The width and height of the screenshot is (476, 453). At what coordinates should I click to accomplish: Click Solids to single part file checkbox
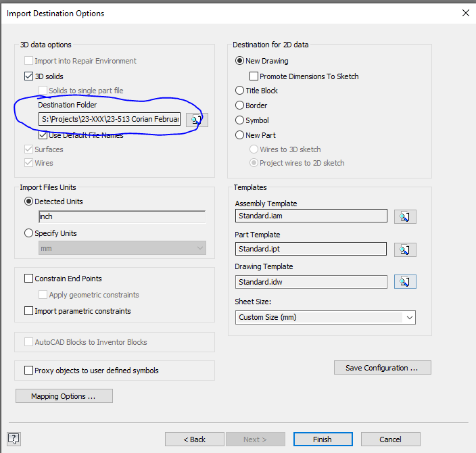click(43, 90)
